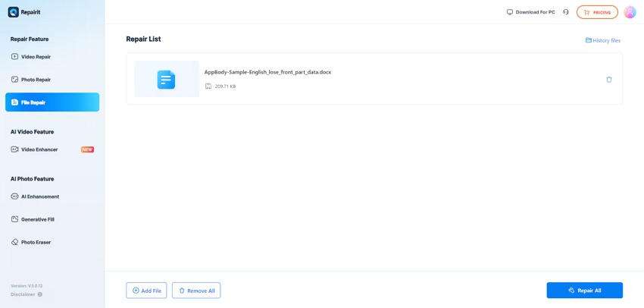Click the Pricing button
Image resolution: width=644 pixels, height=308 pixels.
click(597, 12)
